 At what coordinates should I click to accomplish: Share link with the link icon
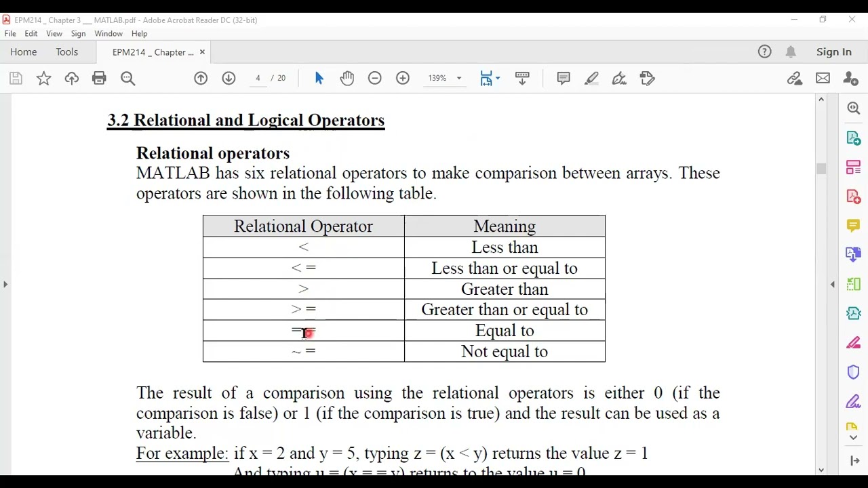coord(795,79)
